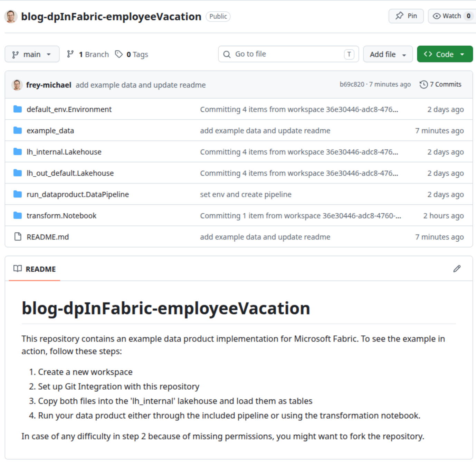The width and height of the screenshot is (476, 465).
Task: Click the repository title at page top
Action: 111,17
